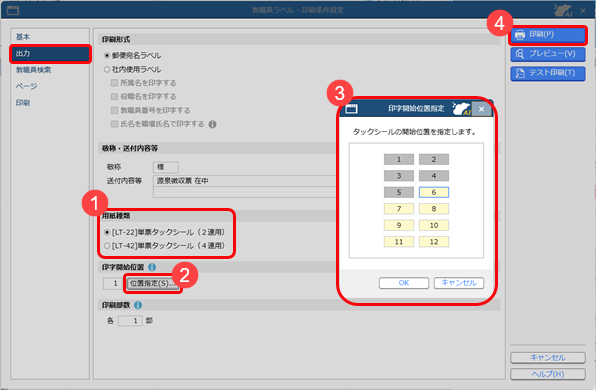Select label position 9

coord(399,225)
